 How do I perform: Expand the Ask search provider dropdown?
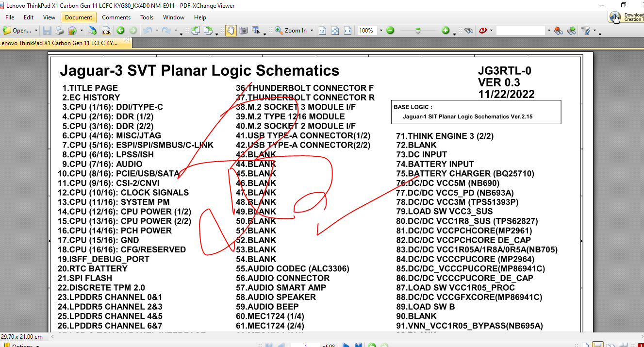pyautogui.click(x=491, y=31)
